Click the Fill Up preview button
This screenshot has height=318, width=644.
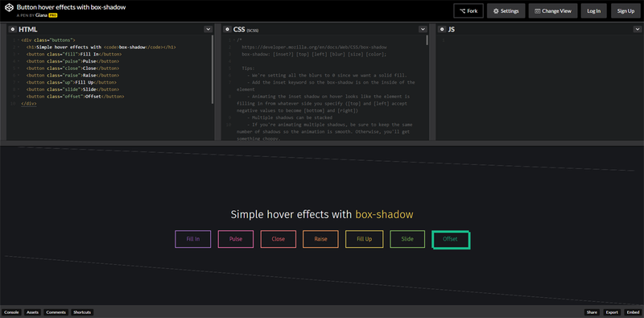coord(365,239)
